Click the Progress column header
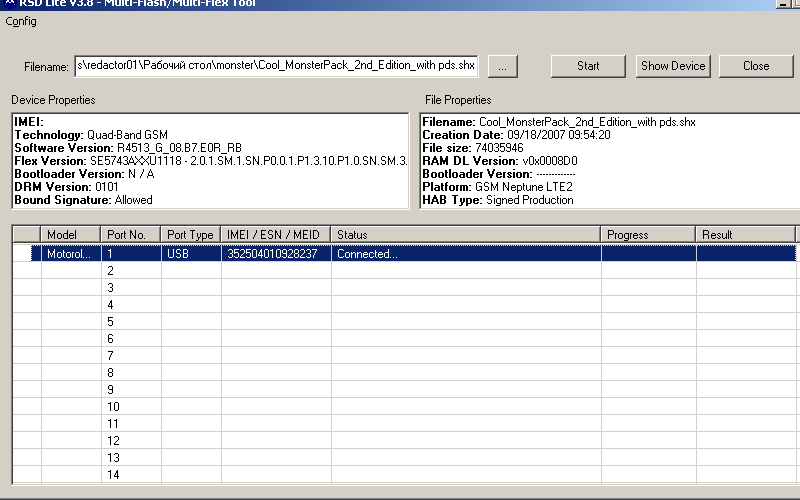 (x=648, y=235)
